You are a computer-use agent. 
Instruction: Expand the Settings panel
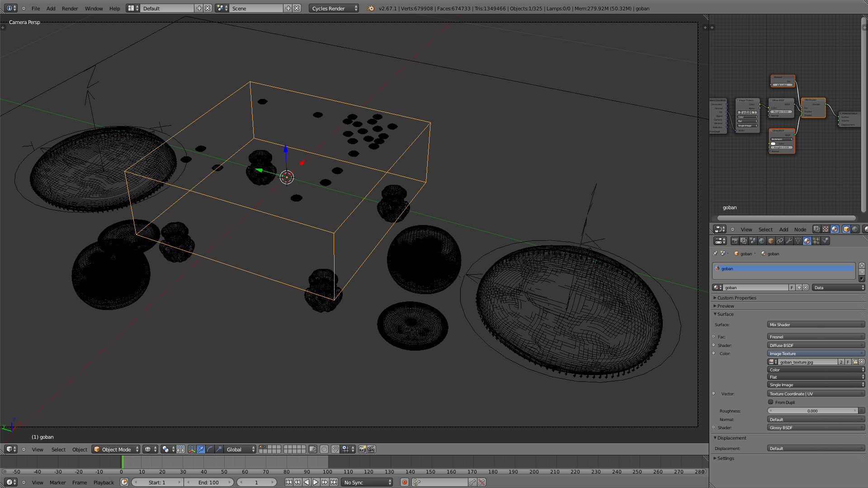click(725, 458)
